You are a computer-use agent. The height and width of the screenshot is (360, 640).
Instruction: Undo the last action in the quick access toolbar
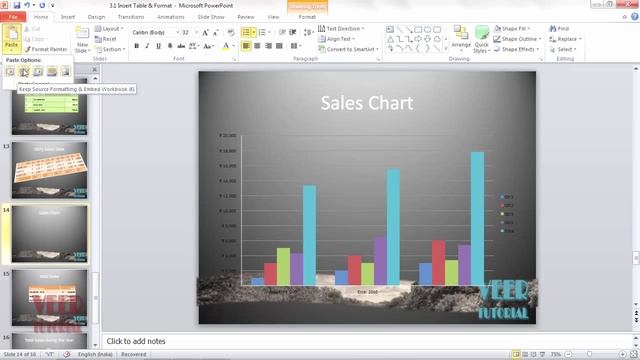tap(27, 5)
